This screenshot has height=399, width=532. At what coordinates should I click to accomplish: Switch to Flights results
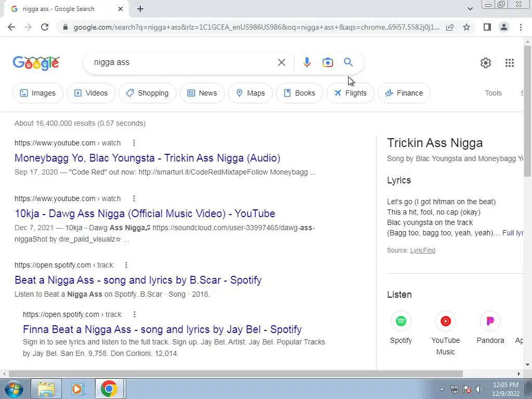350,93
